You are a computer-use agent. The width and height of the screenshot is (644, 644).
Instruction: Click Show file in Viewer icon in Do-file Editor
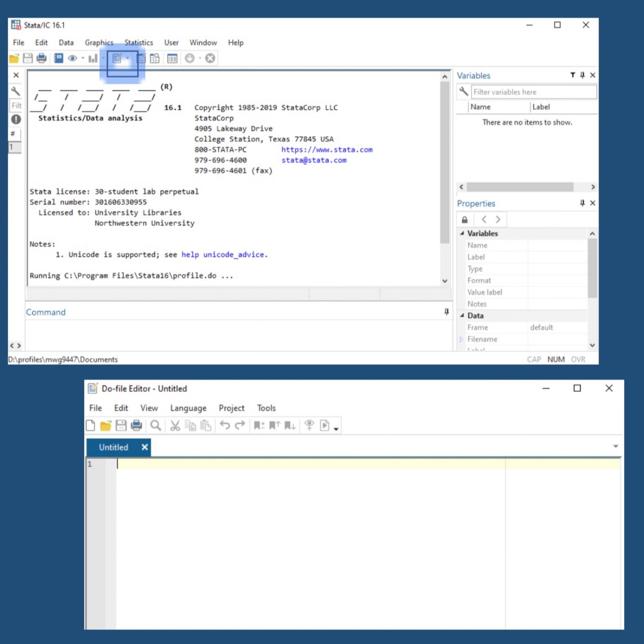(309, 425)
